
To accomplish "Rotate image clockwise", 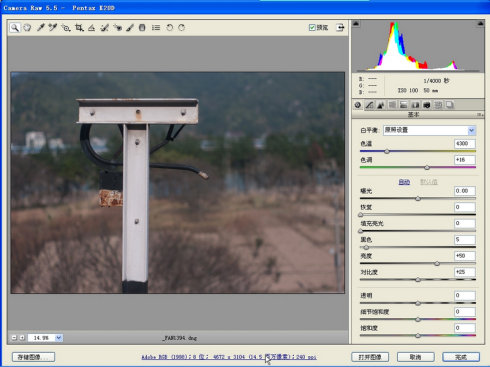I will point(182,28).
